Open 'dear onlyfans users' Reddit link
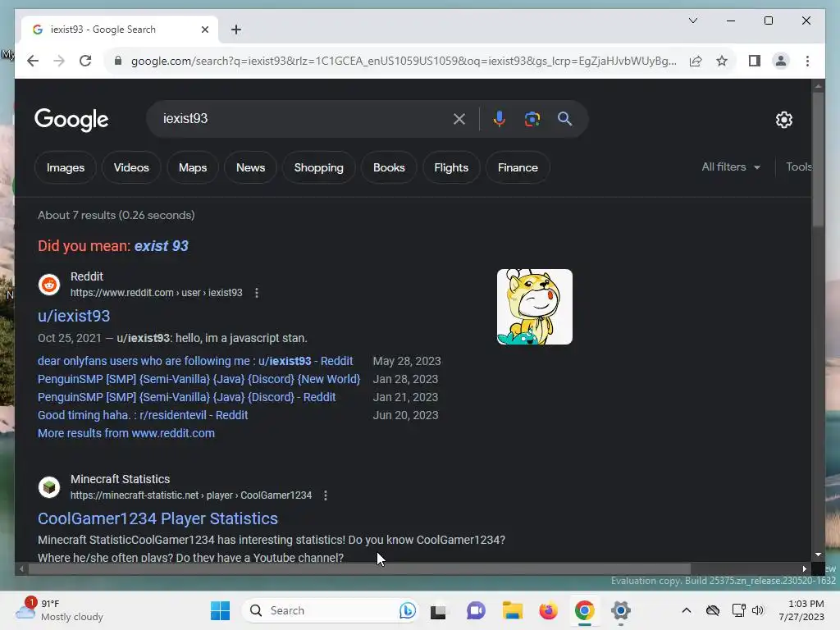 (195, 361)
